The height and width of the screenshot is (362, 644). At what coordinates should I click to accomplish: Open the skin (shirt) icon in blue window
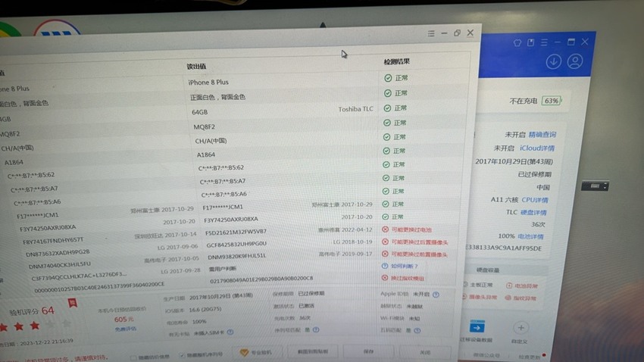pos(517,42)
